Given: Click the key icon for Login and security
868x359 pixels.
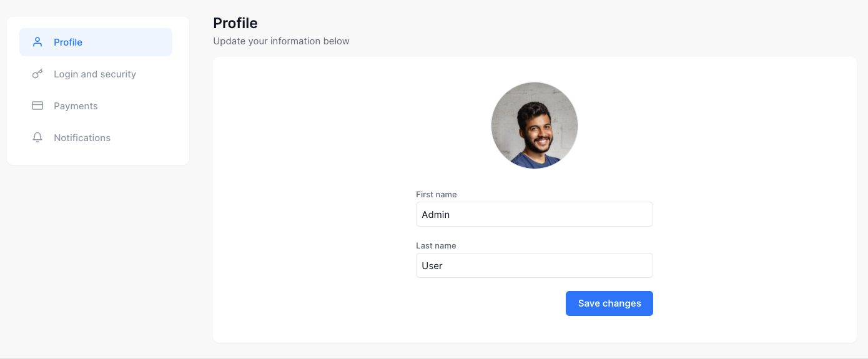Looking at the screenshot, I should pyautogui.click(x=37, y=74).
